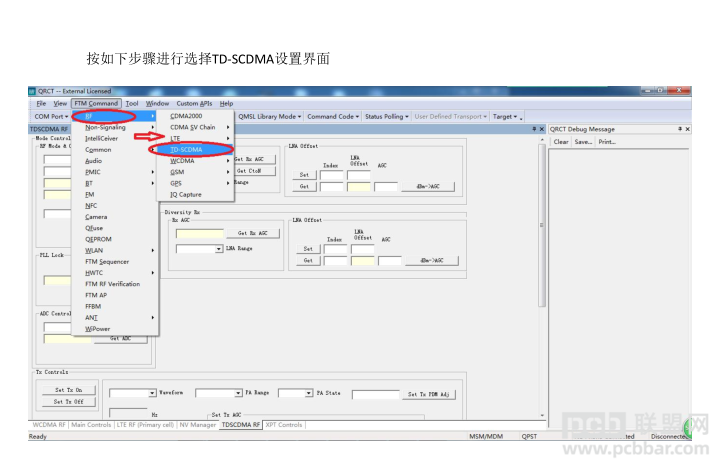715x476 pixels.
Task: Expand the LTE submenu
Action: pyautogui.click(x=195, y=138)
